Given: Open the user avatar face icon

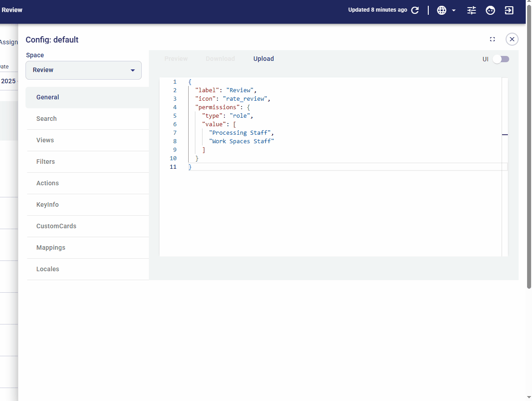Looking at the screenshot, I should coord(490,10).
